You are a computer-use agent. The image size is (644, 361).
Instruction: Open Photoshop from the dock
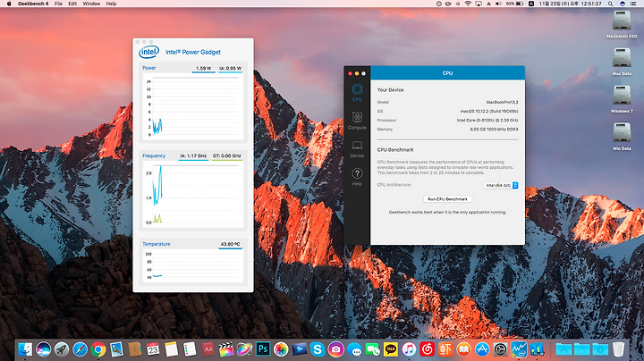(263, 349)
